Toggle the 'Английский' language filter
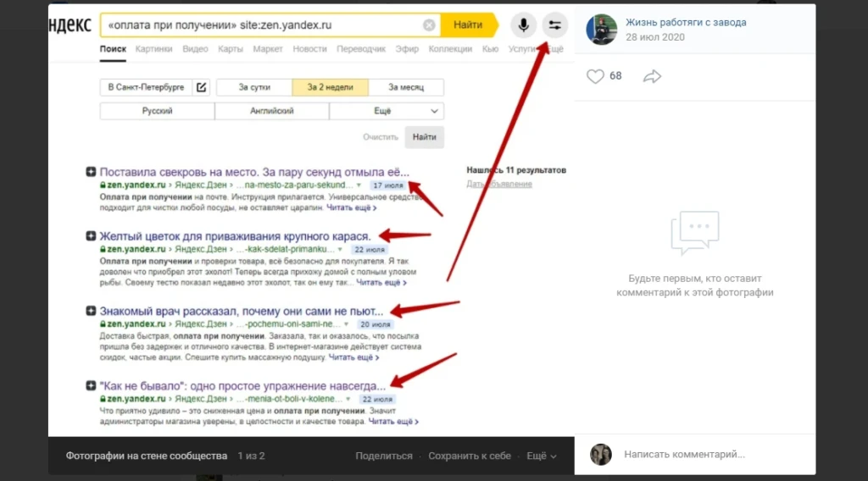Screen dimensions: 868x481 pos(272,111)
